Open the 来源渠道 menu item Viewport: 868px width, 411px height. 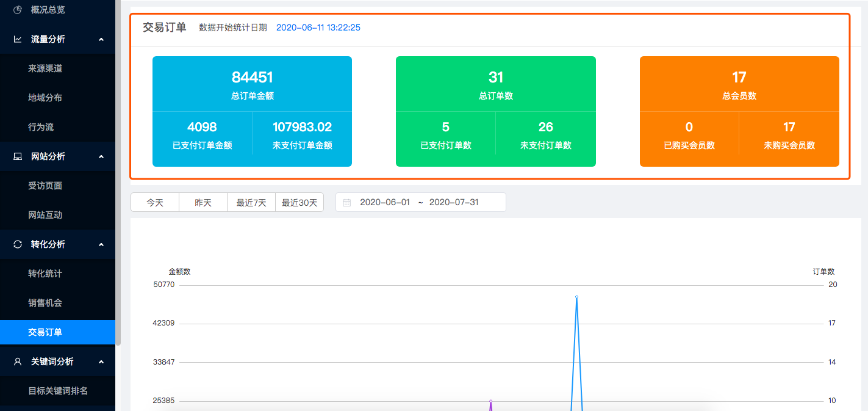click(x=45, y=68)
